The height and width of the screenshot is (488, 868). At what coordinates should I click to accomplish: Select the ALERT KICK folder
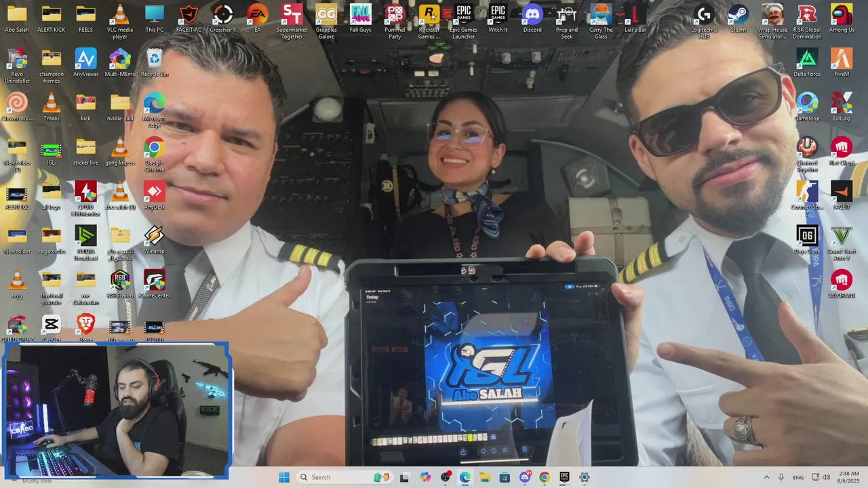[52, 19]
